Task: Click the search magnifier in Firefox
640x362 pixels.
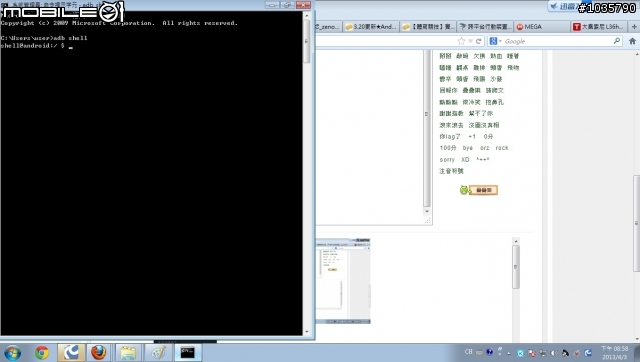Action: pos(617,41)
